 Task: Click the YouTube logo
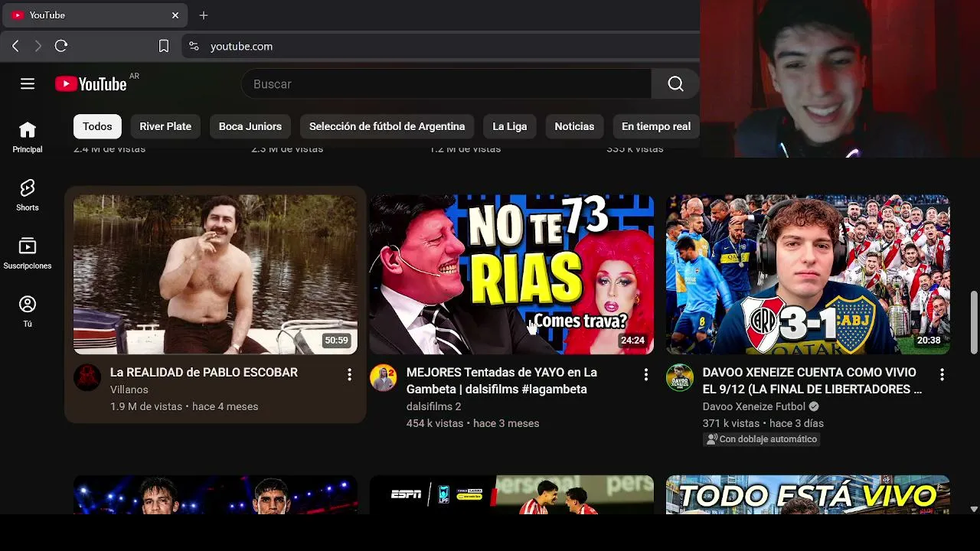(x=91, y=84)
